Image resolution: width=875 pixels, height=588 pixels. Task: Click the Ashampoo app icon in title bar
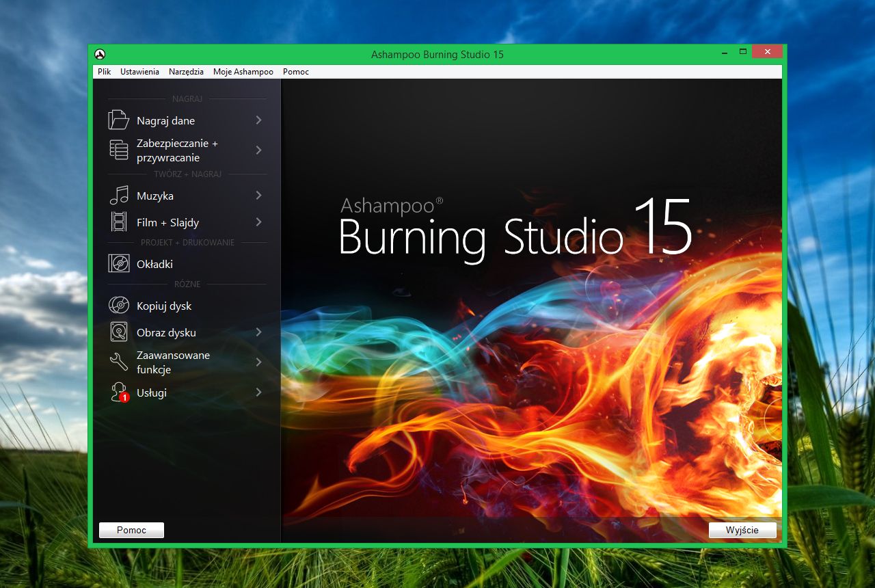point(100,54)
